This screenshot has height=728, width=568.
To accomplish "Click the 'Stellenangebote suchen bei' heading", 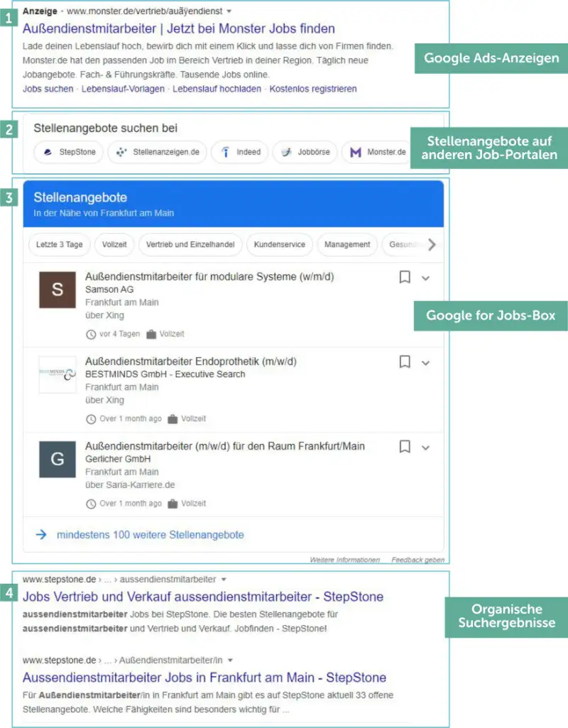I will 105,128.
